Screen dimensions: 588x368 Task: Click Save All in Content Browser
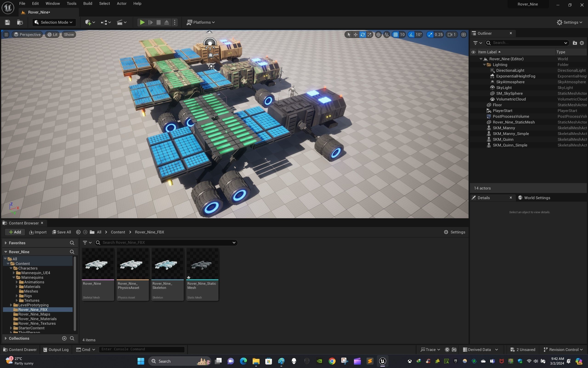pos(62,232)
